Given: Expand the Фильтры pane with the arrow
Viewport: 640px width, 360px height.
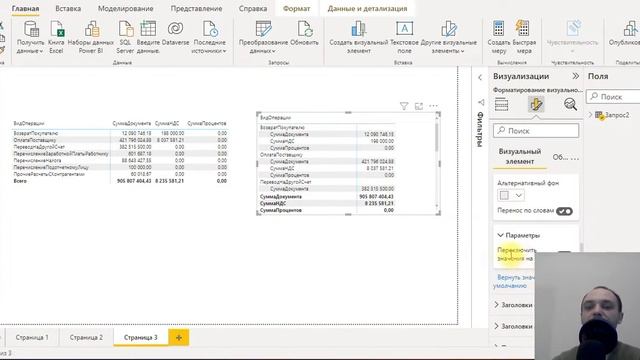Looking at the screenshot, I should coord(480,78).
